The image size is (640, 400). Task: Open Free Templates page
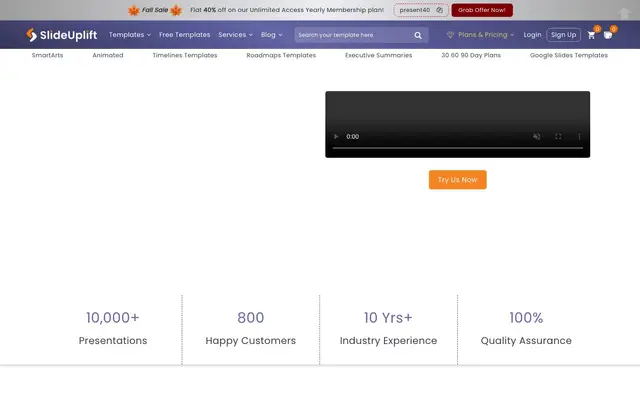(x=184, y=35)
